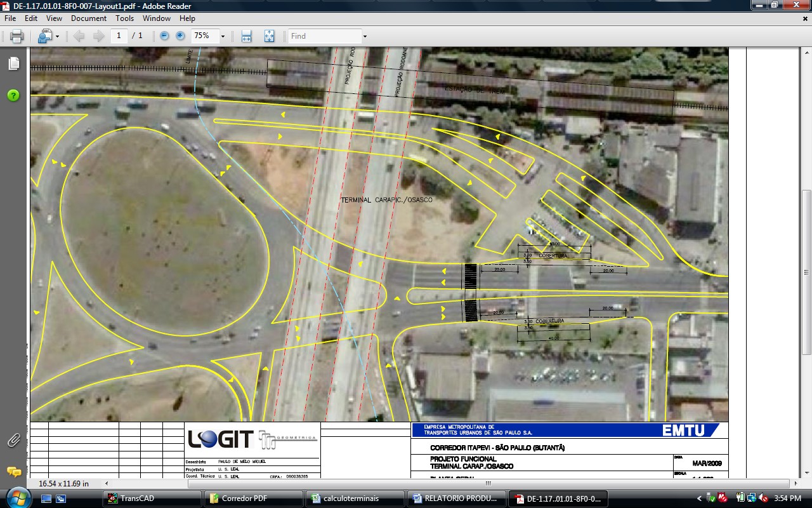812x508 pixels.
Task: Click the Fit Width scrolling icon
Action: click(246, 36)
